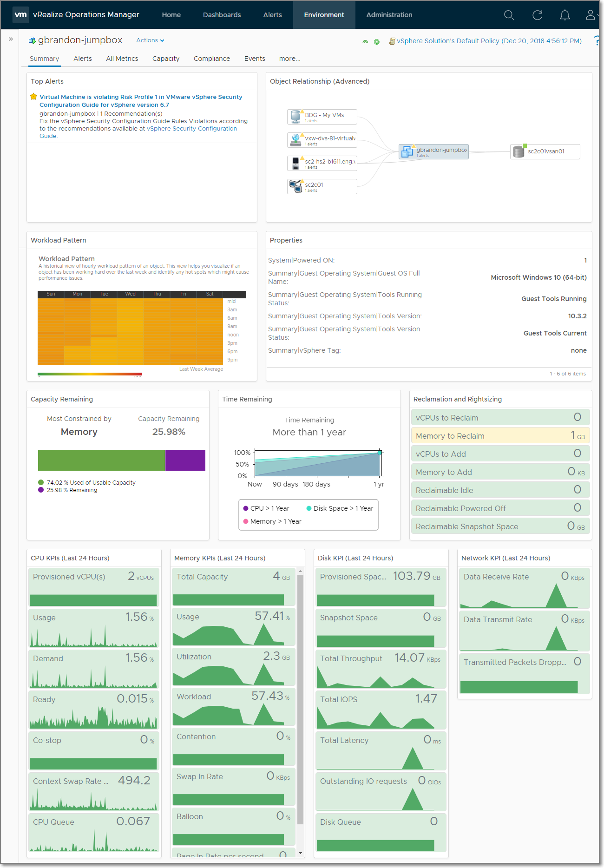Click the sc2c01vsan01 datastore icon
The image size is (604, 868).
point(519,151)
